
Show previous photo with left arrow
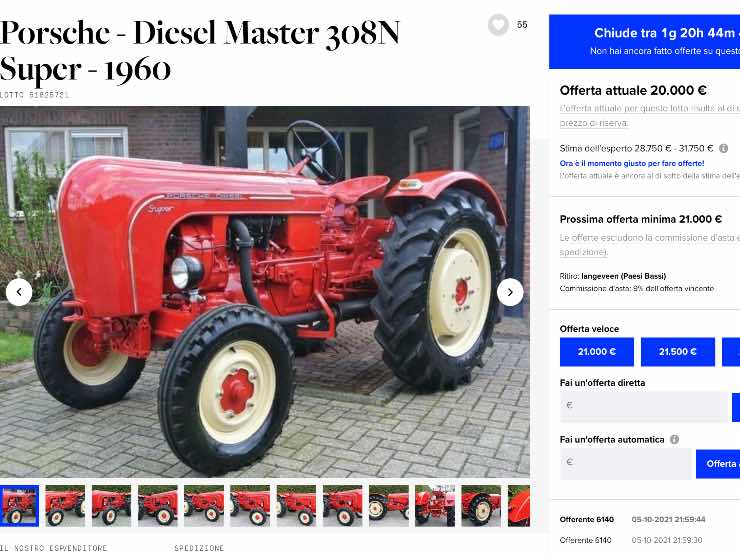(19, 292)
